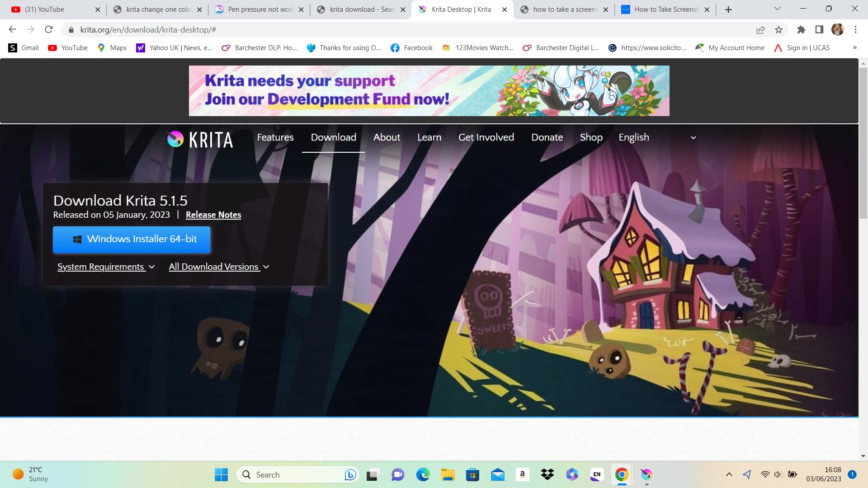Viewport: 868px width, 488px height.
Task: Click the Windows Installer 64-bit button
Action: tap(132, 239)
